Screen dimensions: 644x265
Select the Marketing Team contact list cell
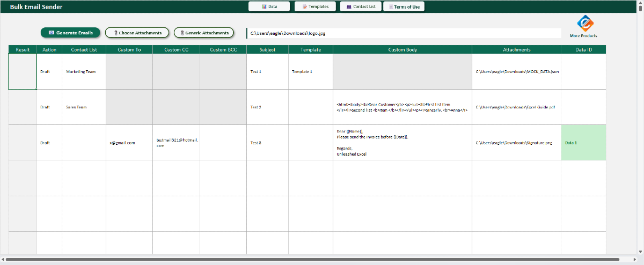pos(84,71)
